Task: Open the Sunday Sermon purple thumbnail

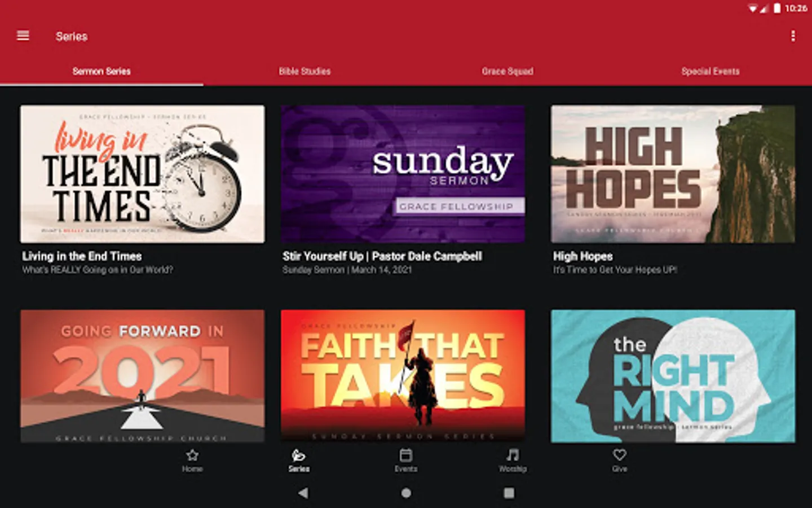Action: tap(403, 174)
